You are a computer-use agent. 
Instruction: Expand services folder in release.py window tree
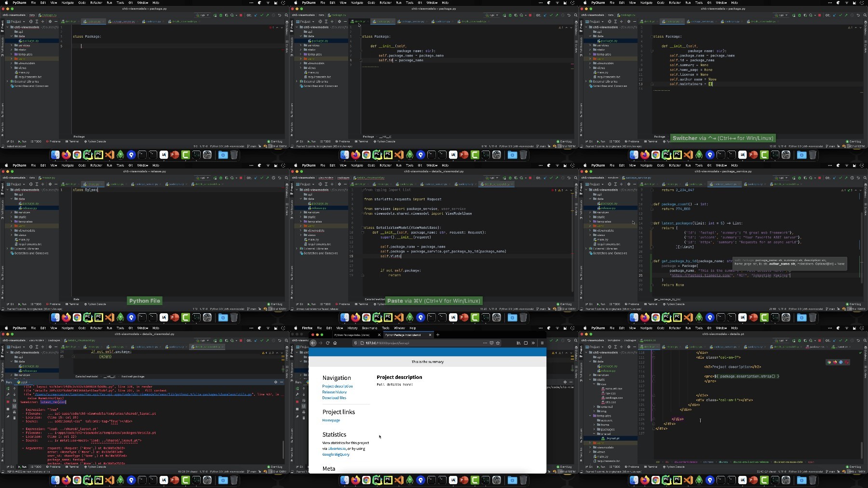point(12,212)
